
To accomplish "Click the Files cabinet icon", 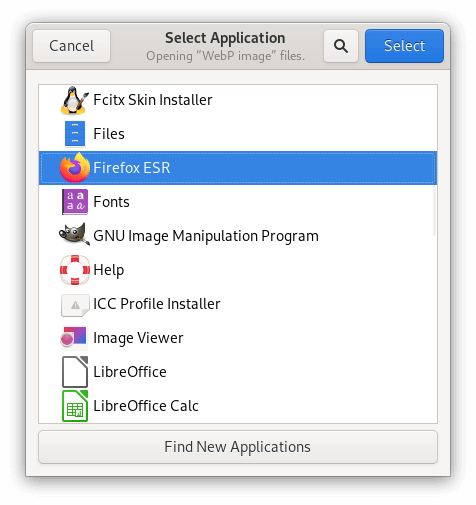I will coord(75,134).
